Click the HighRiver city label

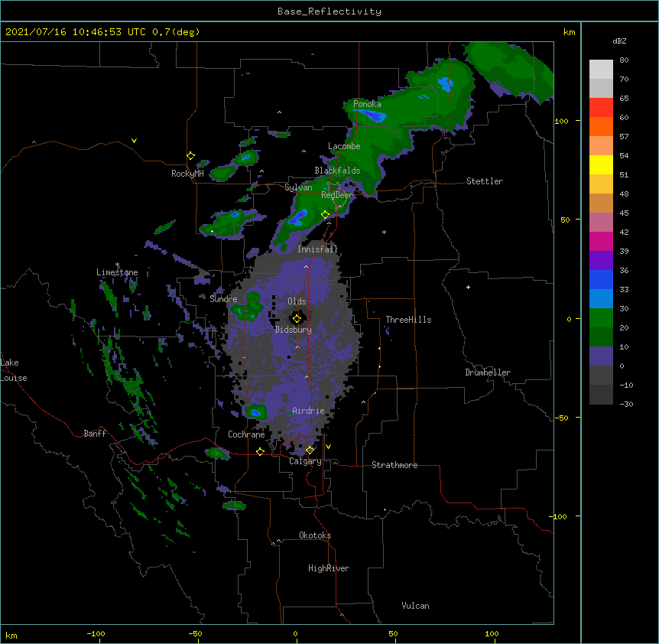329,568
